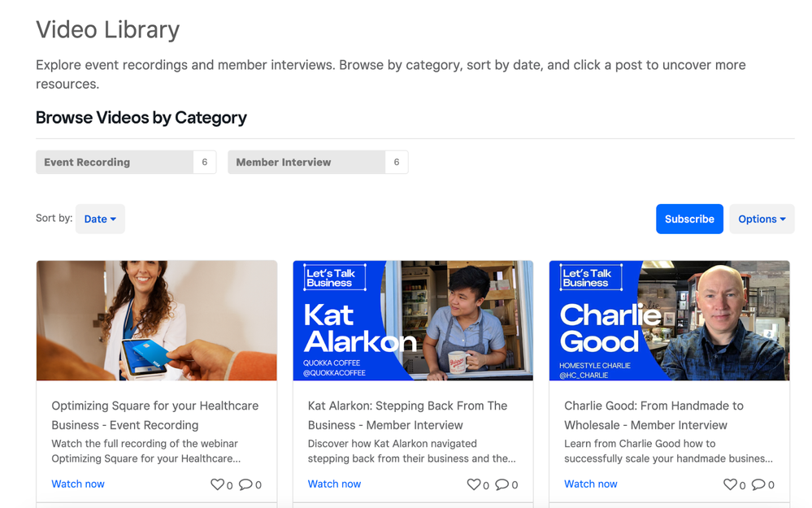The height and width of the screenshot is (508, 812).
Task: Open title Kat Alarkon: Stepping Back From Business
Action: (407, 415)
